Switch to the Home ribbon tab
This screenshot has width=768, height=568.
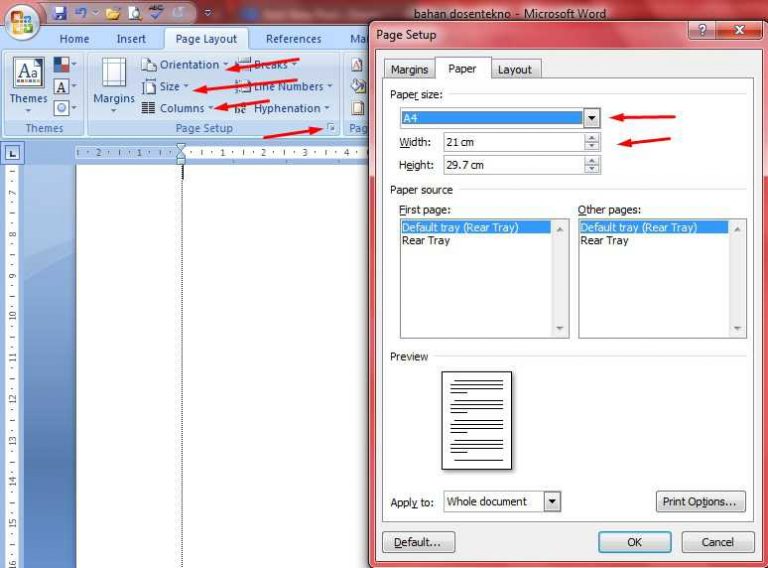74,39
